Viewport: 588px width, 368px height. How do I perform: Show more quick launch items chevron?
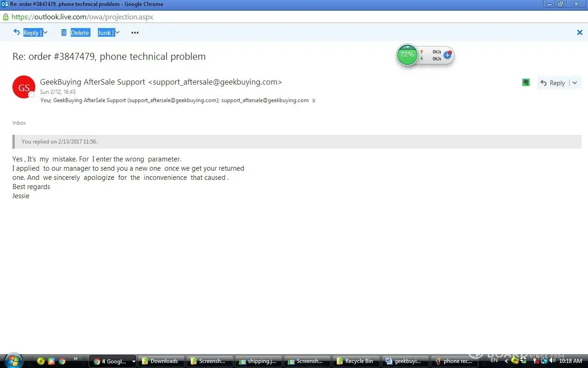(75, 358)
